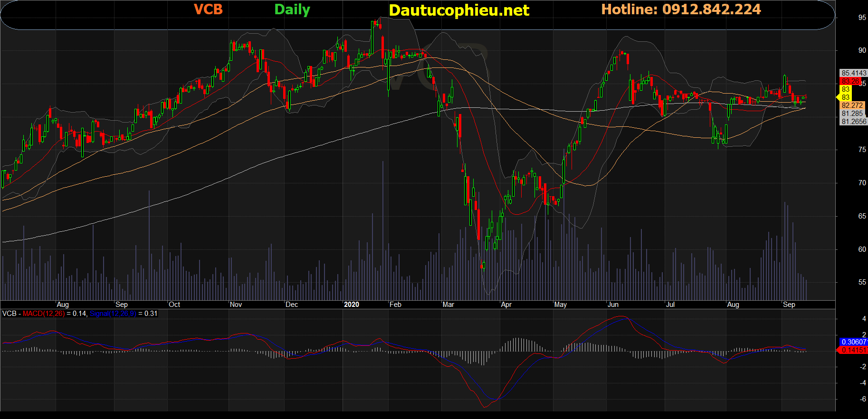Click the 95 label on the price axis
This screenshot has width=868, height=419.
862,18
